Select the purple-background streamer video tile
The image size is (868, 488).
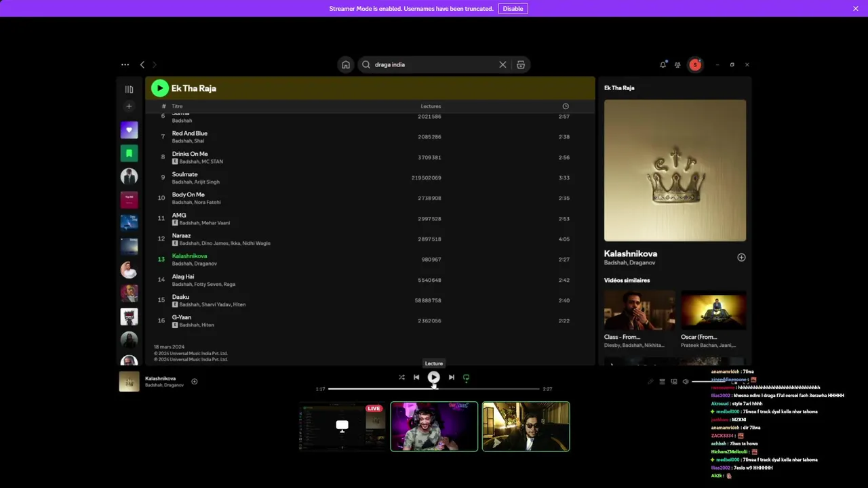point(434,426)
